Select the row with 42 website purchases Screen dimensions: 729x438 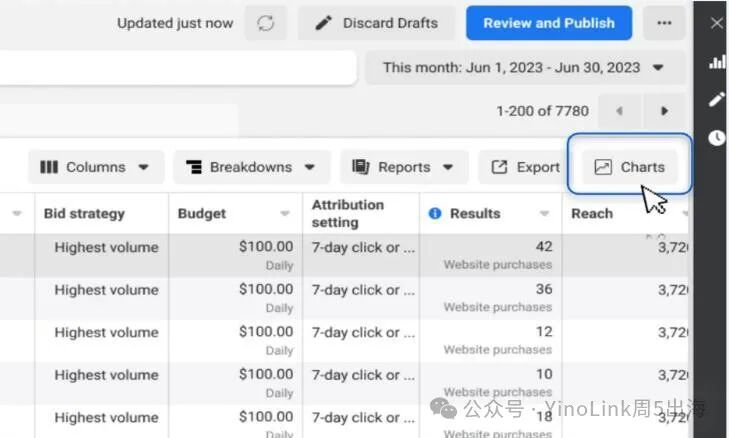tap(344, 256)
